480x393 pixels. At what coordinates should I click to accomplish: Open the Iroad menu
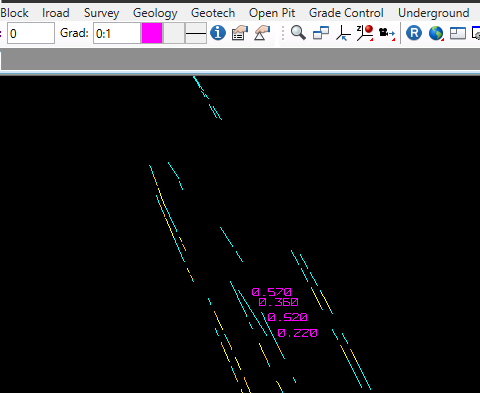[56, 13]
